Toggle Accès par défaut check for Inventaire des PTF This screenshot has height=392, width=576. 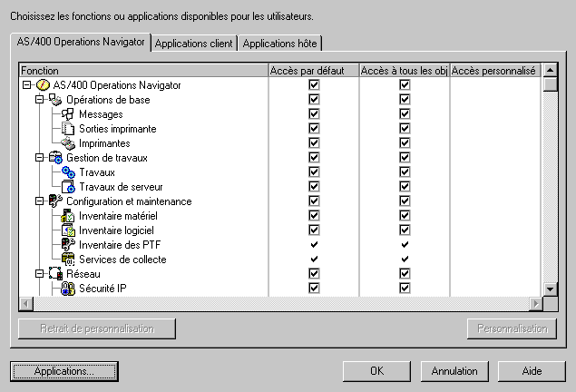[x=314, y=245]
